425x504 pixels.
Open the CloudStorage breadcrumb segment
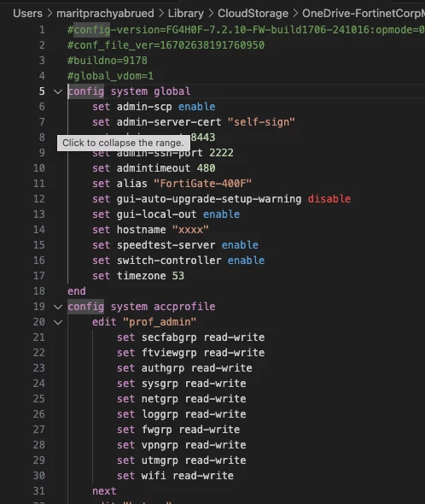coord(253,14)
